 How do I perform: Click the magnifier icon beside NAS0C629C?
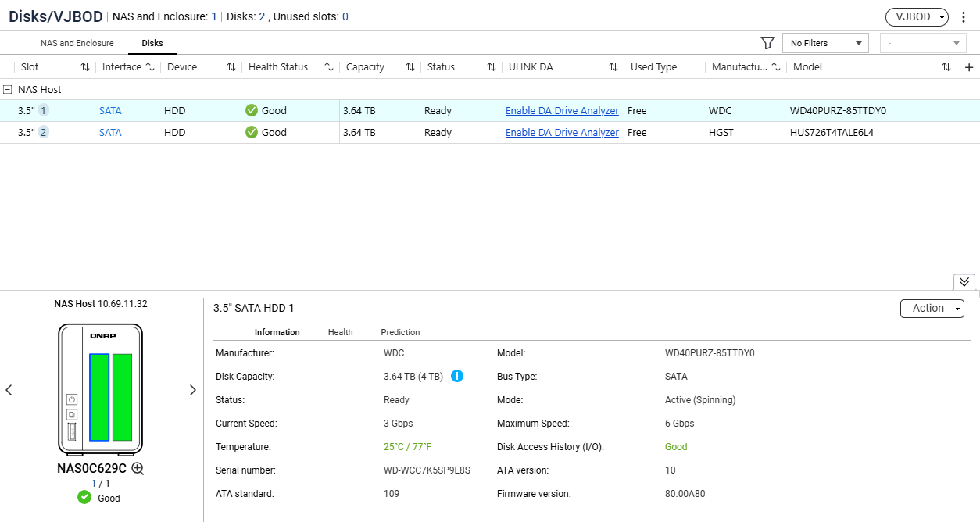click(x=138, y=469)
